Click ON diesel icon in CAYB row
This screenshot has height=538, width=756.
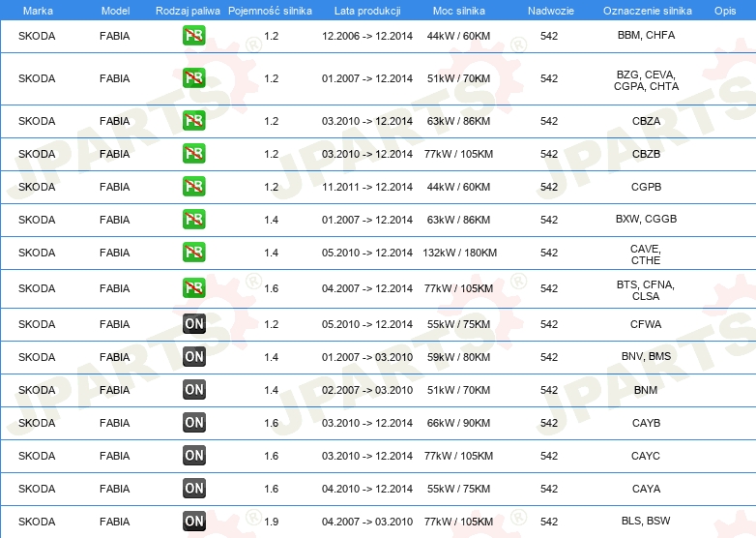click(194, 422)
